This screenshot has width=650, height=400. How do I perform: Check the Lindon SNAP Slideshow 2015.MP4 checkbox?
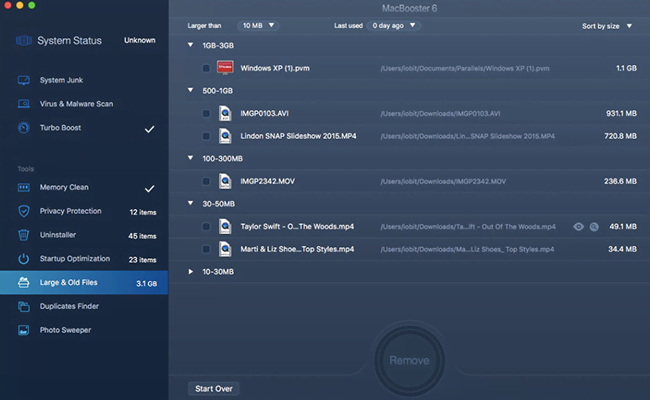[x=206, y=136]
